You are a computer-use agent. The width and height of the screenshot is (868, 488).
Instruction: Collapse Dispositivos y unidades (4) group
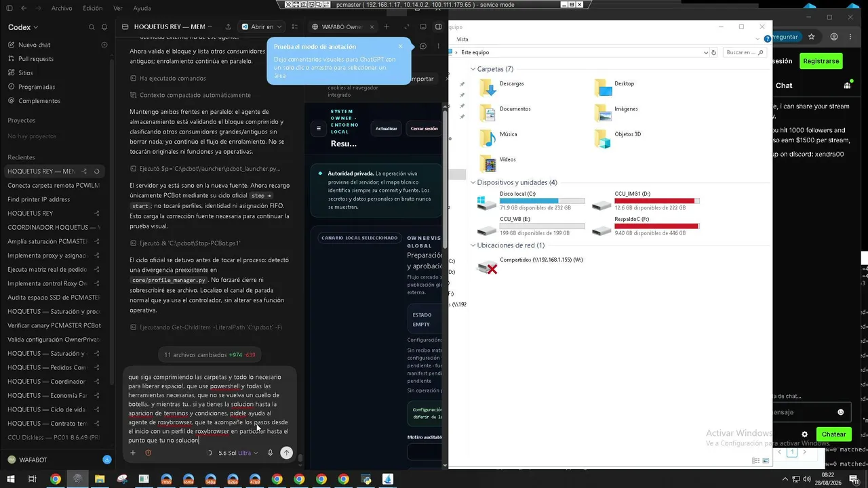pos(473,182)
